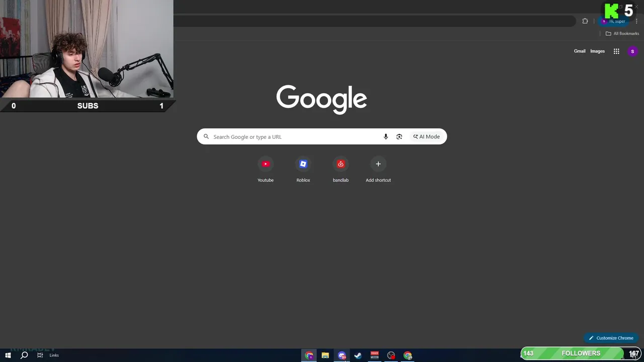Open OBS Studio from the taskbar
The image size is (644, 362).
click(x=391, y=355)
